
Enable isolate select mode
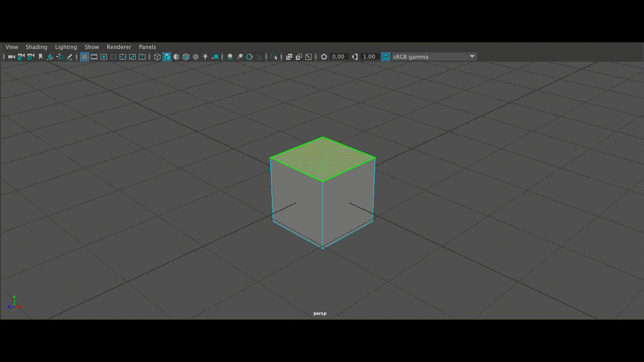pyautogui.click(x=274, y=57)
